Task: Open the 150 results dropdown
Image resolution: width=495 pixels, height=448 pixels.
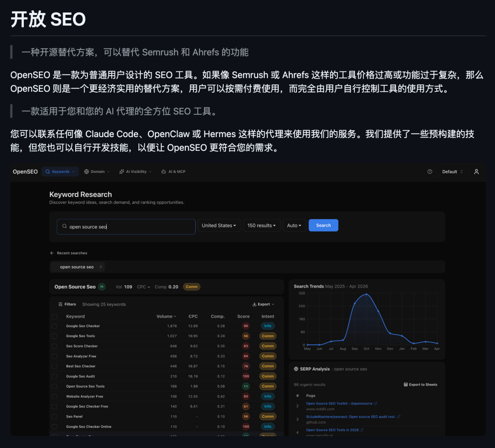Action: pos(262,225)
